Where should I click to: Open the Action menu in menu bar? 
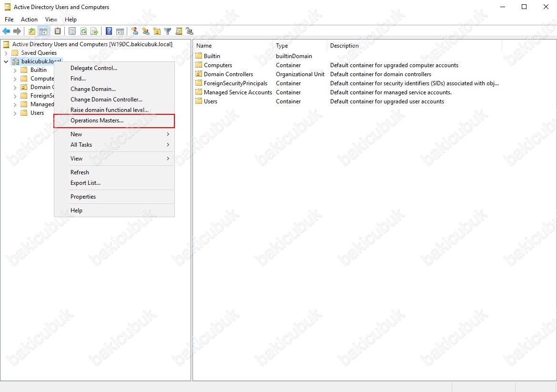[x=29, y=19]
